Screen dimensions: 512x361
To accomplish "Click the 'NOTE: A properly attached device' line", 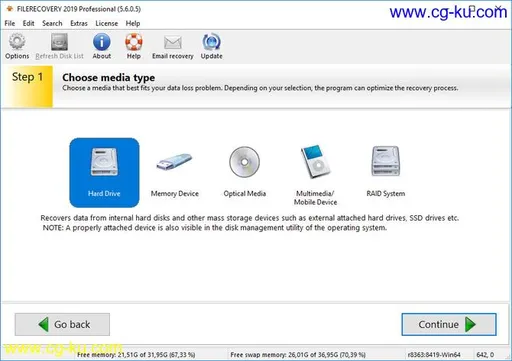I will (x=215, y=228).
